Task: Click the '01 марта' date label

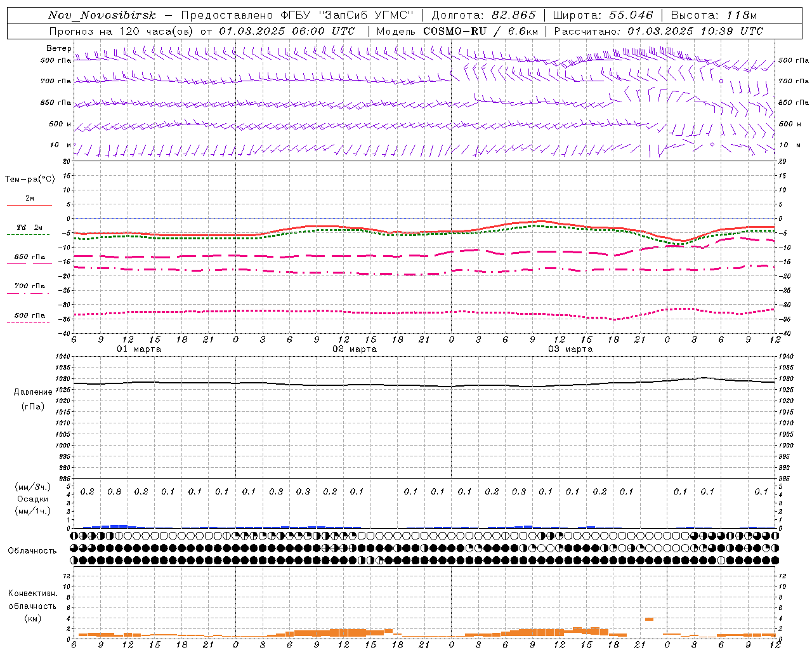Action: 140,349
